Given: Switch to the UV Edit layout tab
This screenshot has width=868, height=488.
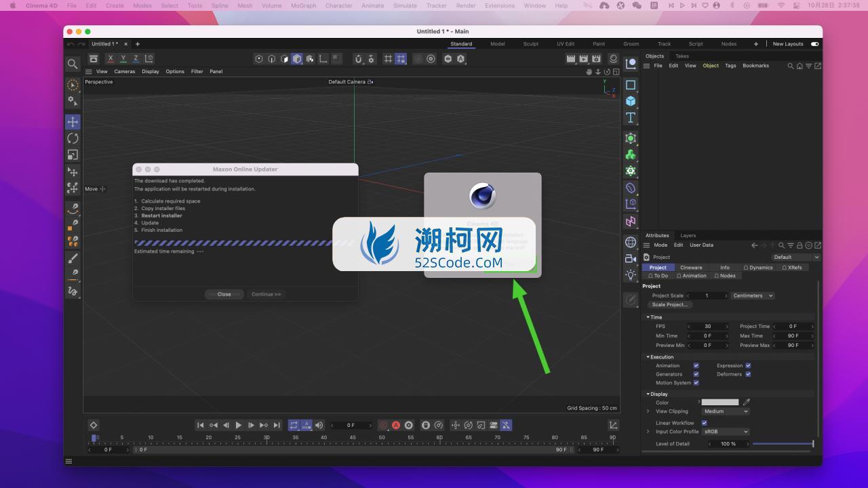Looking at the screenshot, I should click(x=566, y=44).
